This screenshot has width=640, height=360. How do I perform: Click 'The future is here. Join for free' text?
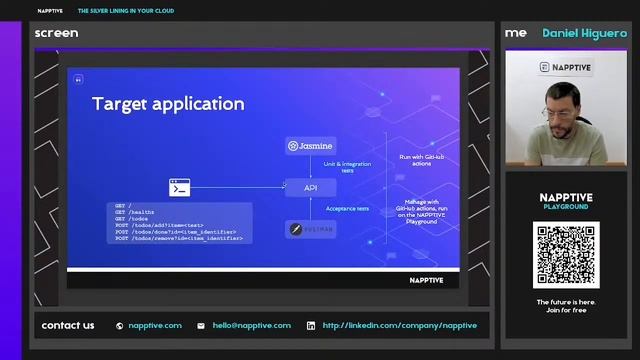(x=566, y=306)
